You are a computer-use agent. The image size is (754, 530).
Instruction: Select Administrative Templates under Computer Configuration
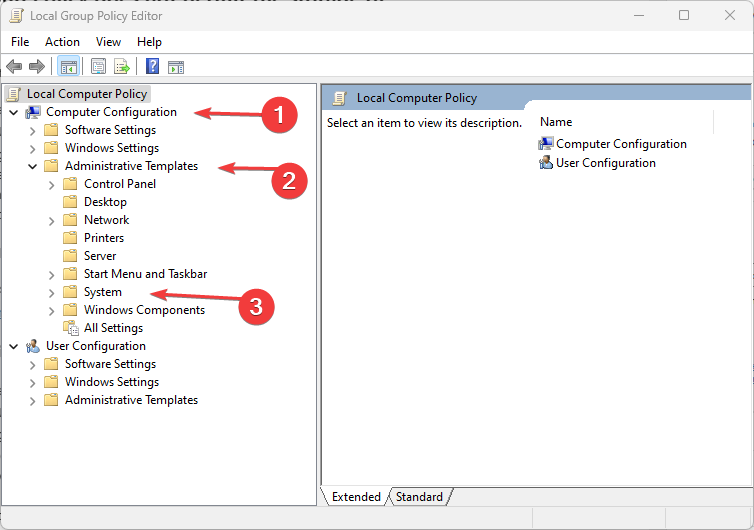[x=131, y=166]
